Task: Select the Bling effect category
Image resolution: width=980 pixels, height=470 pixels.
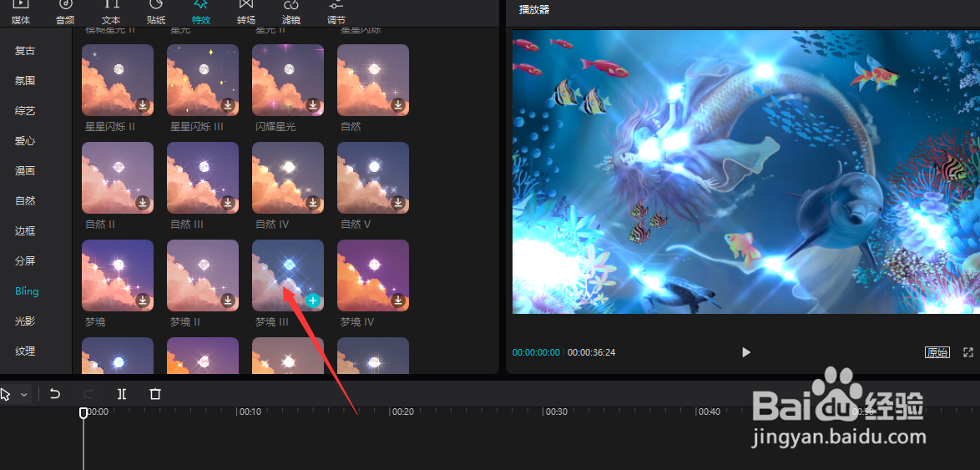Action: (27, 291)
